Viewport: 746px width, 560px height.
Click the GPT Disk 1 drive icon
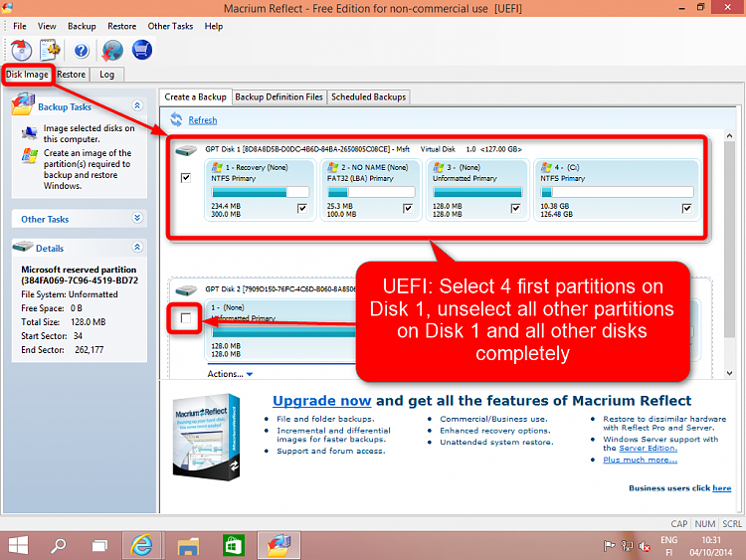[186, 150]
